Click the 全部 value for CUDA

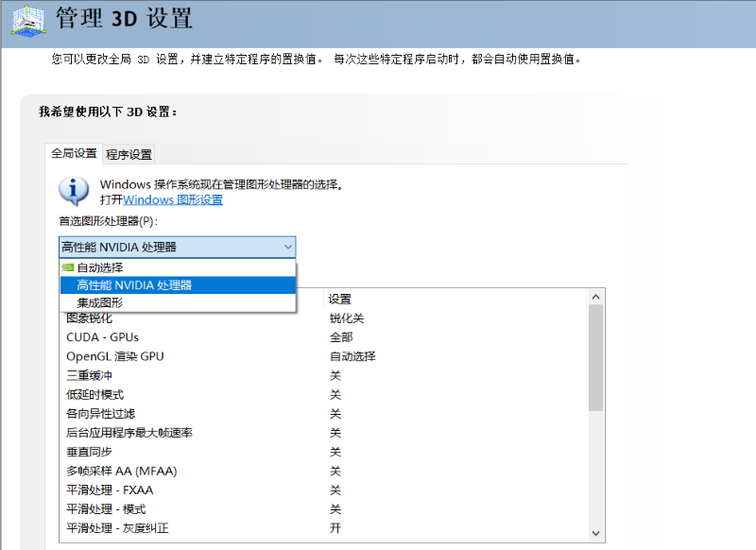pos(341,337)
